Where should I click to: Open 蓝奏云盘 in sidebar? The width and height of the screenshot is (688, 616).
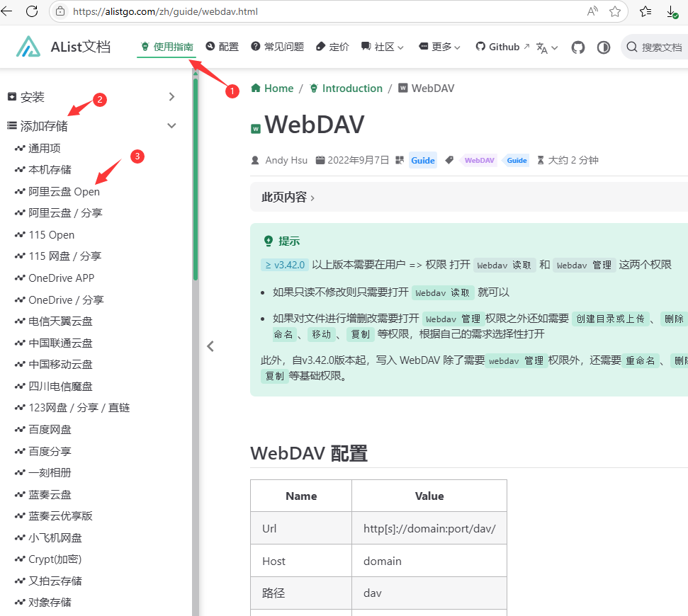(x=43, y=494)
